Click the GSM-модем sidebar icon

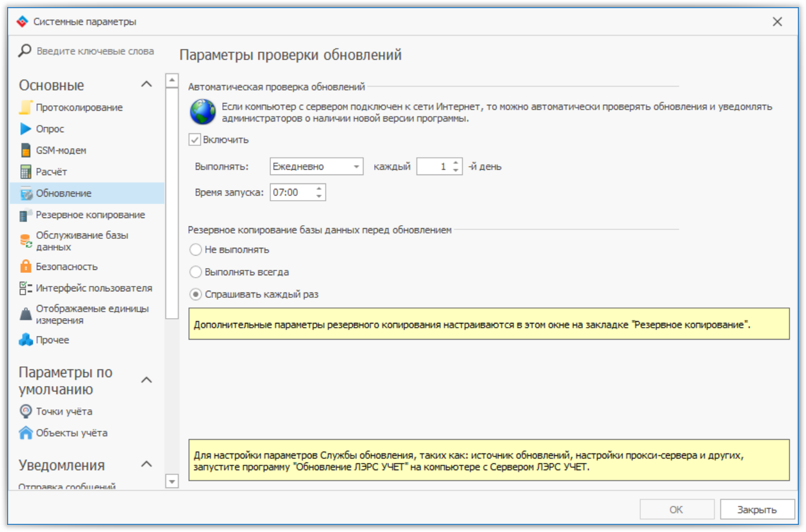pyautogui.click(x=24, y=150)
